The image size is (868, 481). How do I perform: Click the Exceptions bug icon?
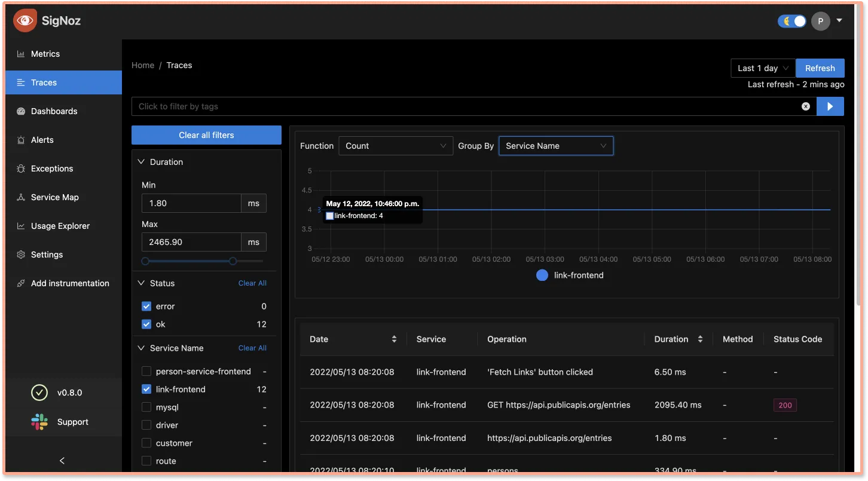point(21,168)
